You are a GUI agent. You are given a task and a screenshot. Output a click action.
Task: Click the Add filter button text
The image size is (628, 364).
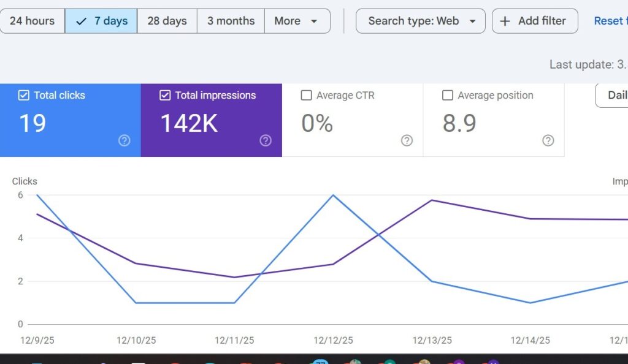click(542, 21)
